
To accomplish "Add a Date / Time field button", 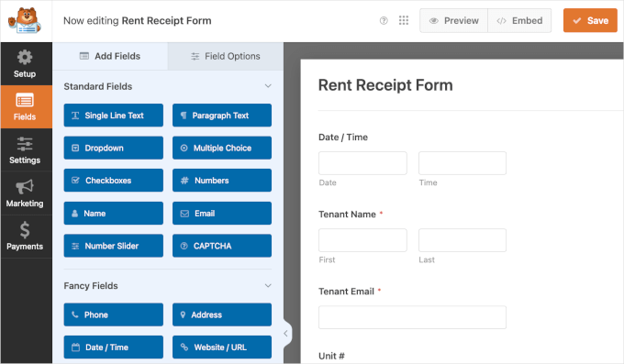I will coord(114,347).
